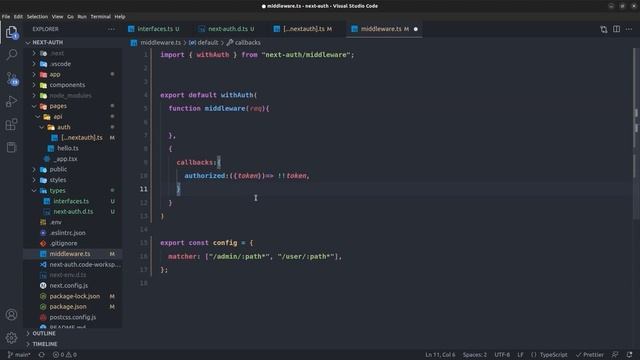Open the Run and Debug view

11,101
